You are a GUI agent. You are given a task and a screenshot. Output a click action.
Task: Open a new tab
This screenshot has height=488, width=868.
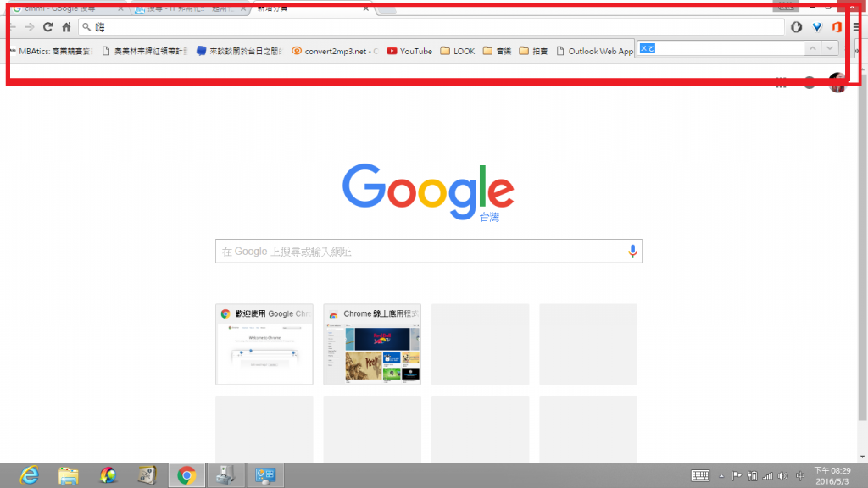[x=387, y=9]
